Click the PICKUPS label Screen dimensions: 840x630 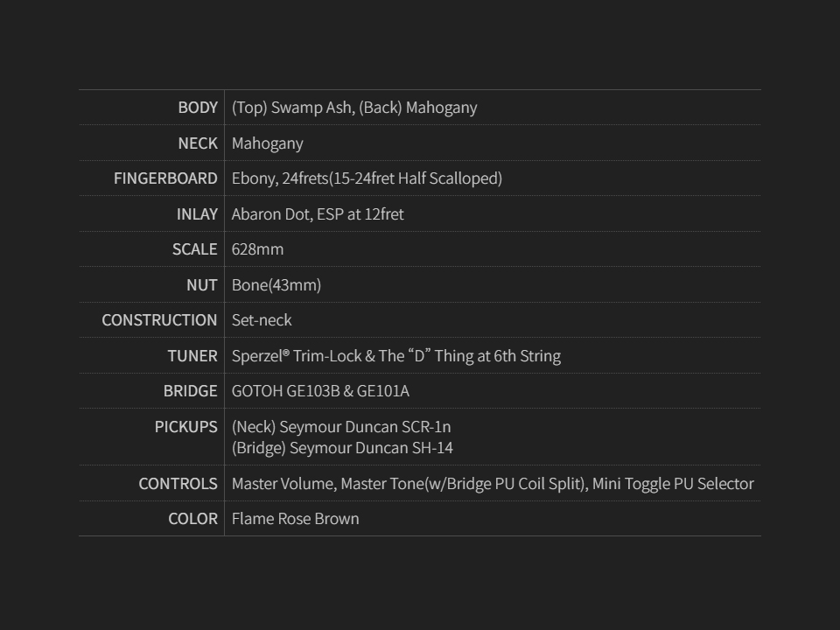(x=186, y=427)
